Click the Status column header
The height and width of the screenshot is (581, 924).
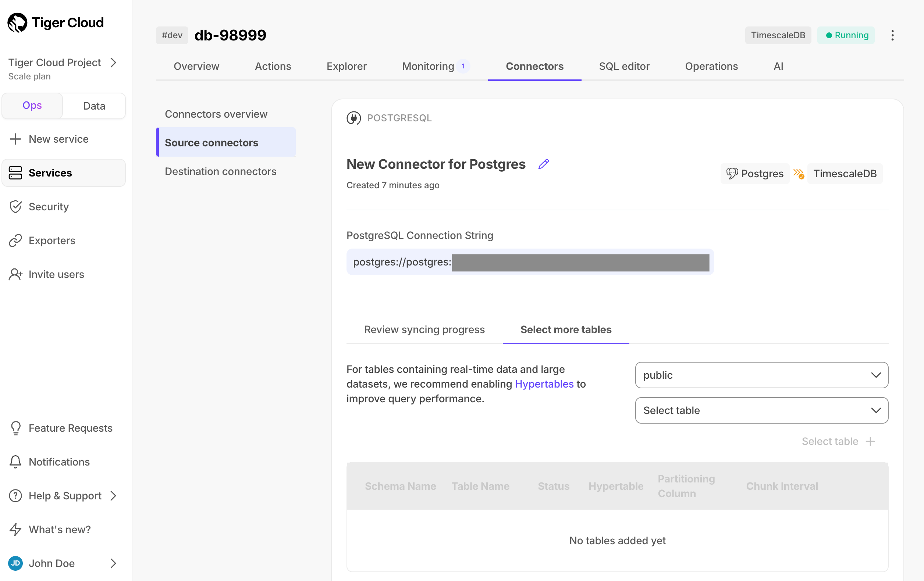pyautogui.click(x=553, y=486)
